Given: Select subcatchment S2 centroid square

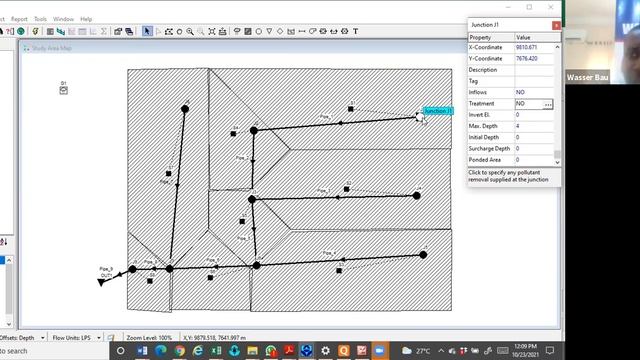Looking at the screenshot, I should (347, 189).
